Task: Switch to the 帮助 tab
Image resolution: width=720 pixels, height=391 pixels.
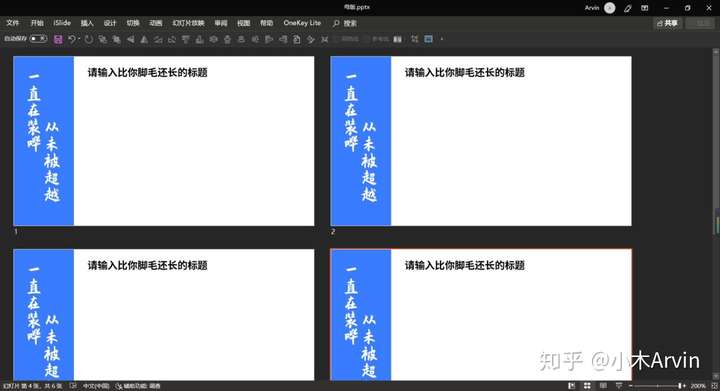Action: point(267,23)
